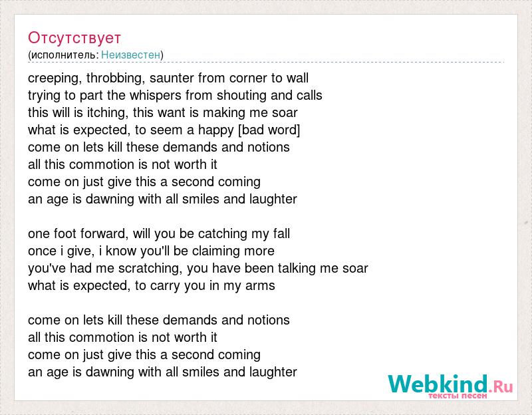Click first an age is dawning line

[x=162, y=199]
